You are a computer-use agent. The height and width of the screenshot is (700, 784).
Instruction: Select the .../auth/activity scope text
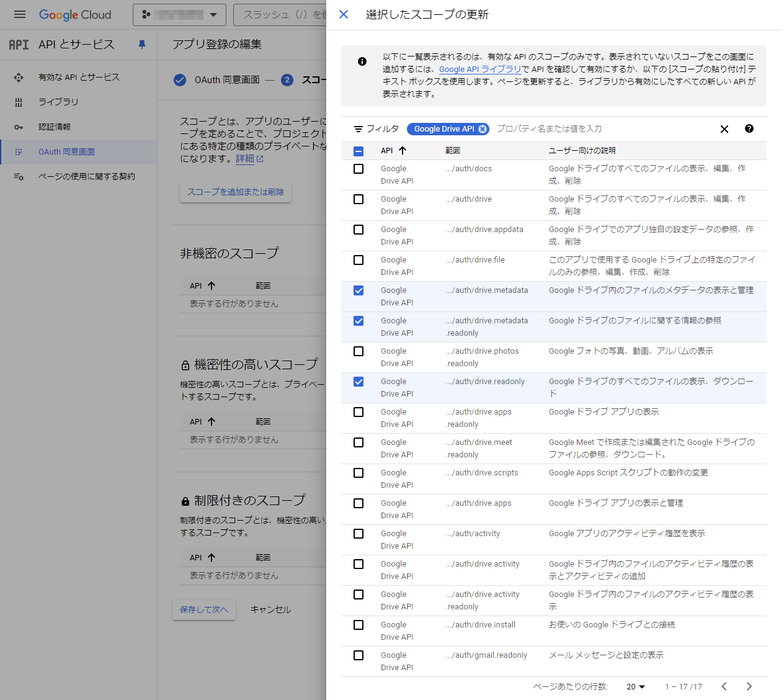coord(473,534)
